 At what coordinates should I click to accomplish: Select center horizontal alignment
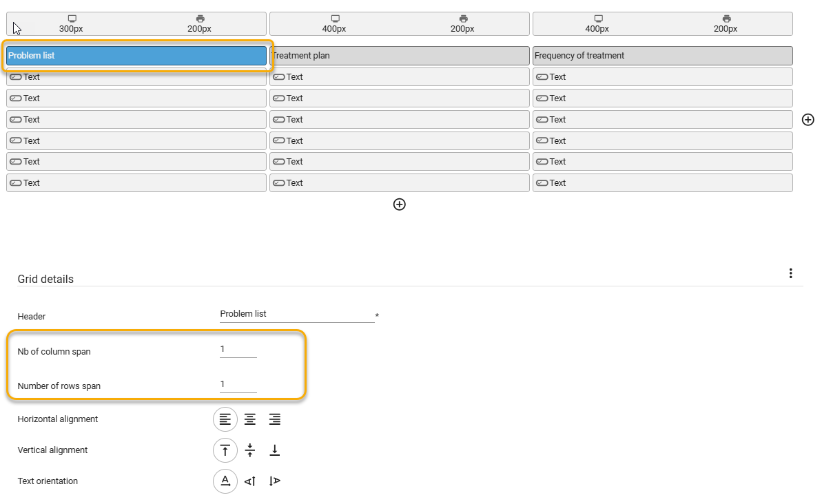(250, 419)
